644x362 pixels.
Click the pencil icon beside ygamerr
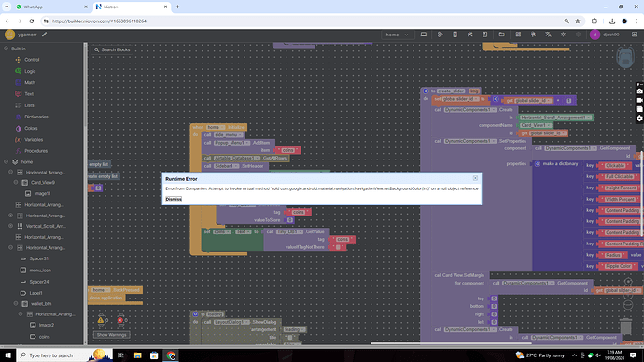pos(45,35)
